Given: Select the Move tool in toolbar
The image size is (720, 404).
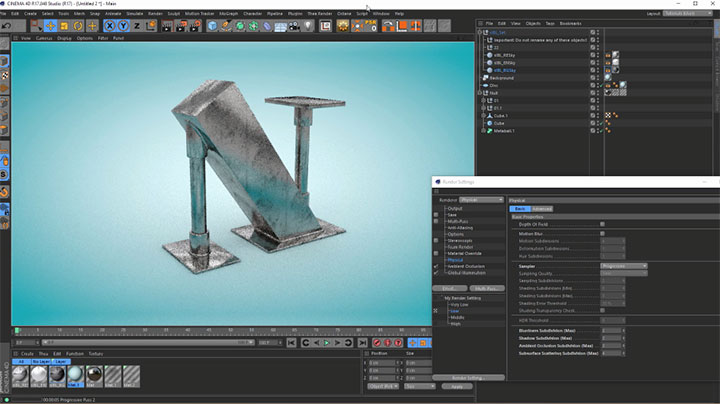Looking at the screenshot, I should coord(51,26).
